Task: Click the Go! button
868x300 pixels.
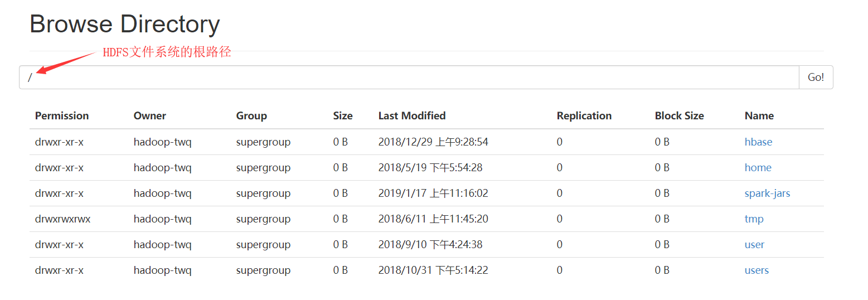Action: (816, 78)
